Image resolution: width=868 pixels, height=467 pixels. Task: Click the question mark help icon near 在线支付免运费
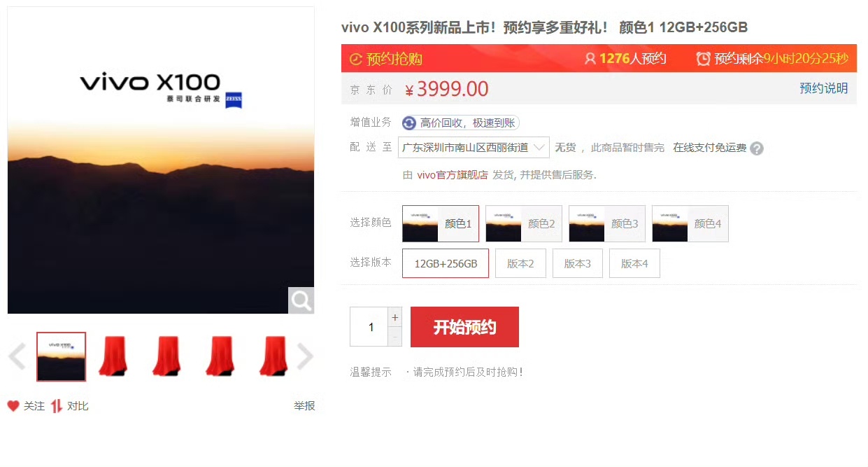(757, 148)
